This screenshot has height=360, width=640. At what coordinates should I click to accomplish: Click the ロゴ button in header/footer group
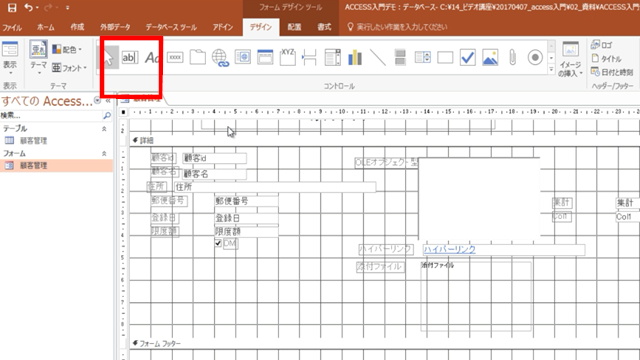[x=602, y=45]
